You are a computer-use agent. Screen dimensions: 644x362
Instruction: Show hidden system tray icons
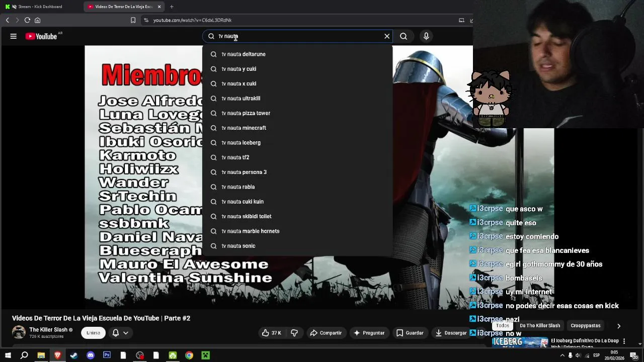pos(562,355)
